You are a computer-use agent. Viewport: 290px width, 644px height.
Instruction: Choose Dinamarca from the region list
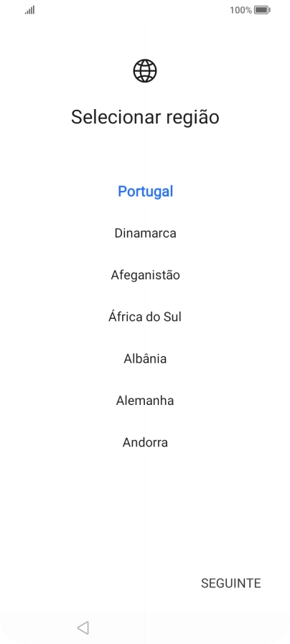coord(146,233)
